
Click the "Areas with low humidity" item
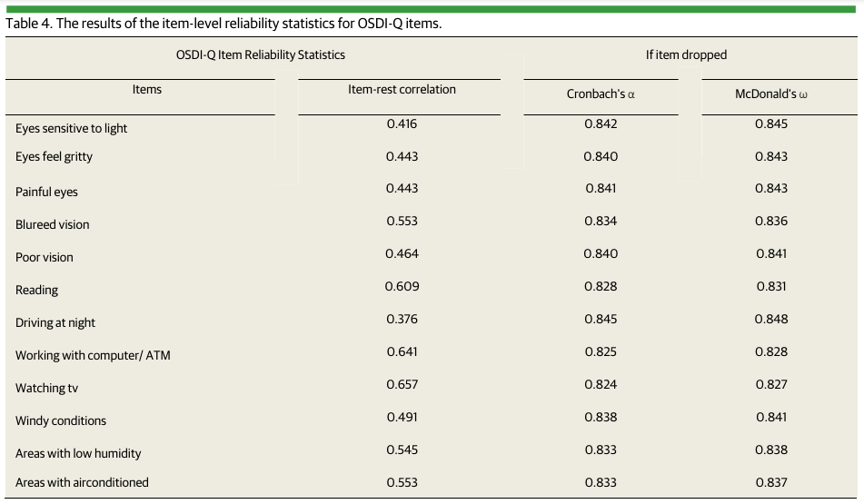pos(78,454)
